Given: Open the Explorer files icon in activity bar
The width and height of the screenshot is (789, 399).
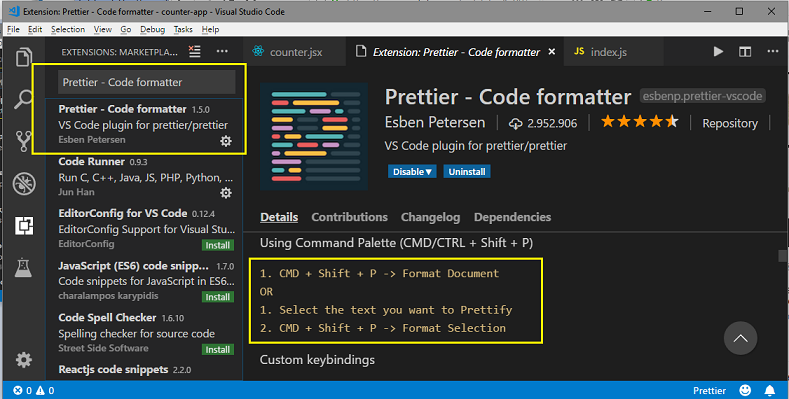Looking at the screenshot, I should (x=24, y=57).
